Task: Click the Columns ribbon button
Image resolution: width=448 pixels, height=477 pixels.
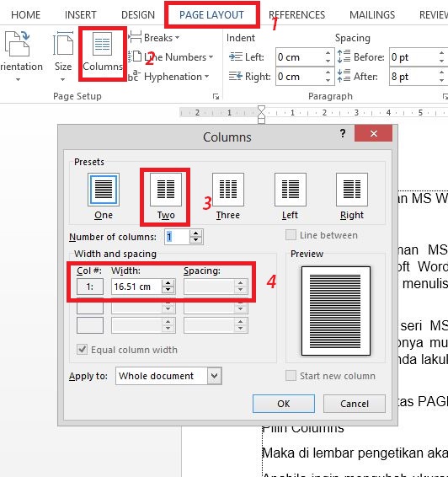Action: [103, 54]
